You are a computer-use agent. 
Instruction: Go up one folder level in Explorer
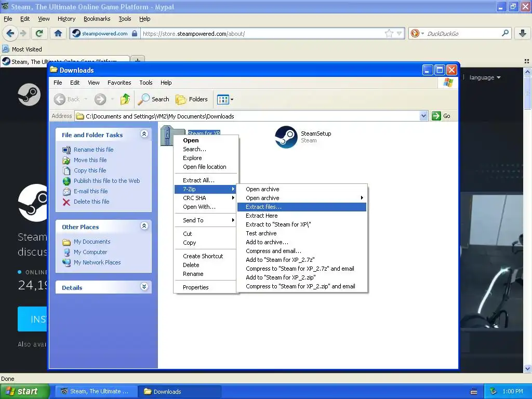tap(125, 99)
